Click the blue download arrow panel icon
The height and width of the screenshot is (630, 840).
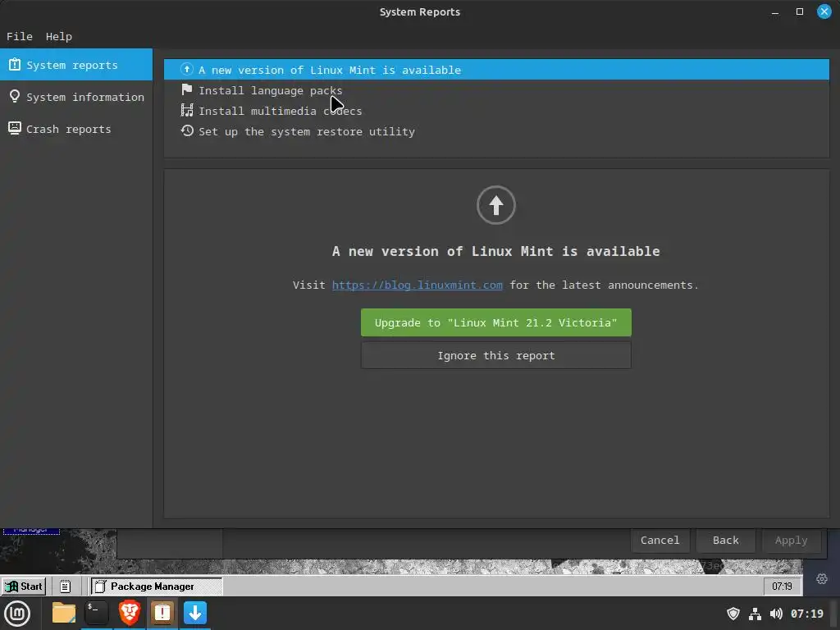[195, 613]
